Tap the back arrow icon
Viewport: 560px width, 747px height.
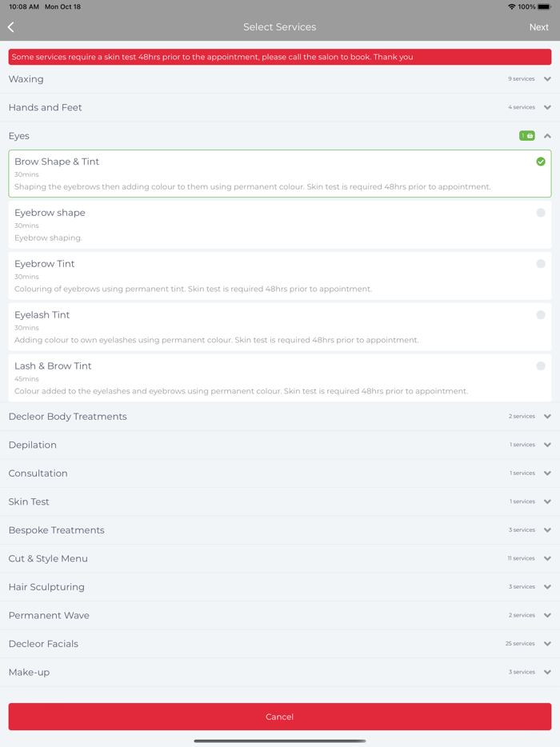[x=11, y=27]
